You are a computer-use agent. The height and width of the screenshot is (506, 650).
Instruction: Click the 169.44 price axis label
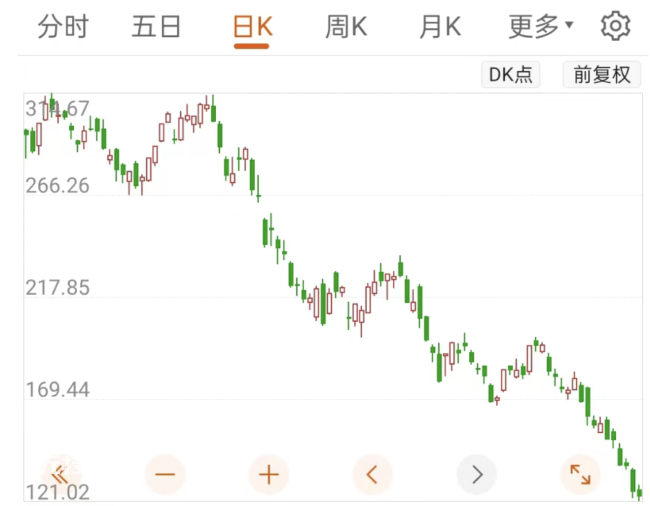click(57, 390)
